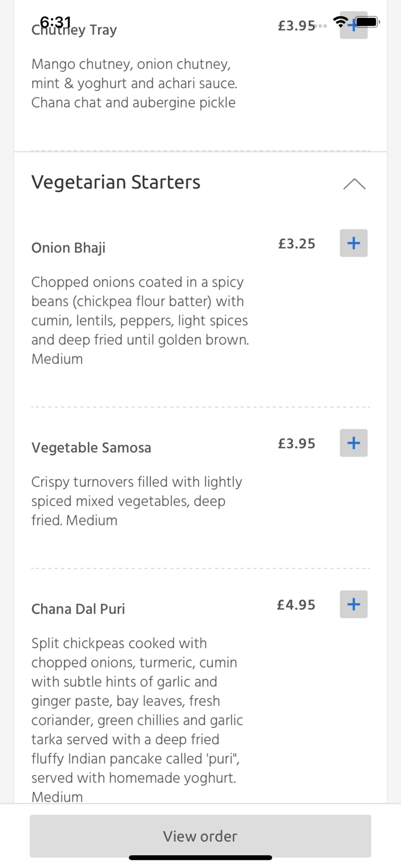Add Chana Dal Puri to the order
Screen dimensions: 401x868
pyautogui.click(x=353, y=604)
